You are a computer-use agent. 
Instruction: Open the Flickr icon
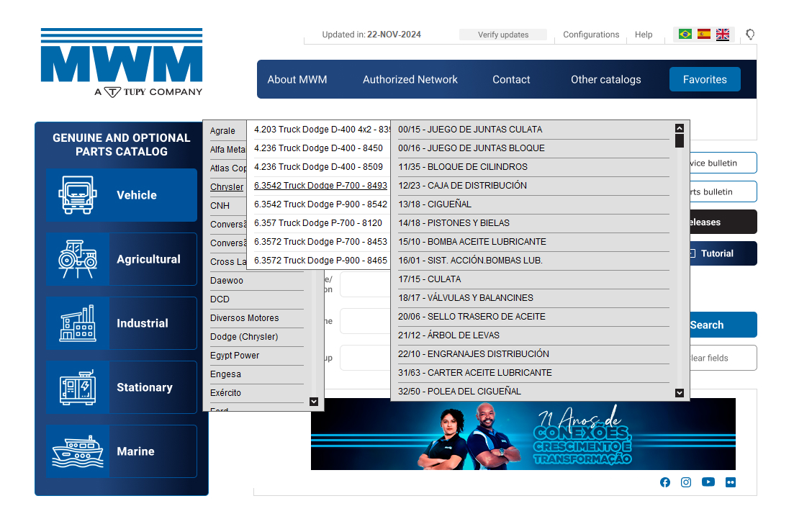(x=730, y=482)
